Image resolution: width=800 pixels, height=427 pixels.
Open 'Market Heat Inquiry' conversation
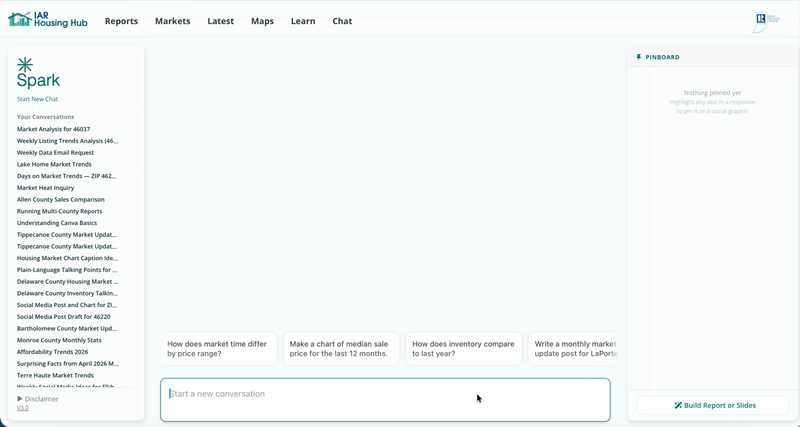[45, 188]
